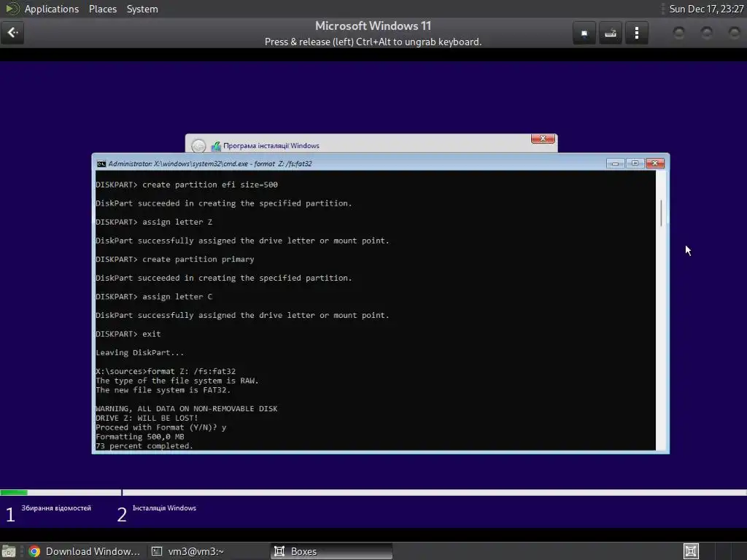Switch to vm3@vm3 terminal taskbar item
Viewport: 747px width, 560px height.
point(187,551)
